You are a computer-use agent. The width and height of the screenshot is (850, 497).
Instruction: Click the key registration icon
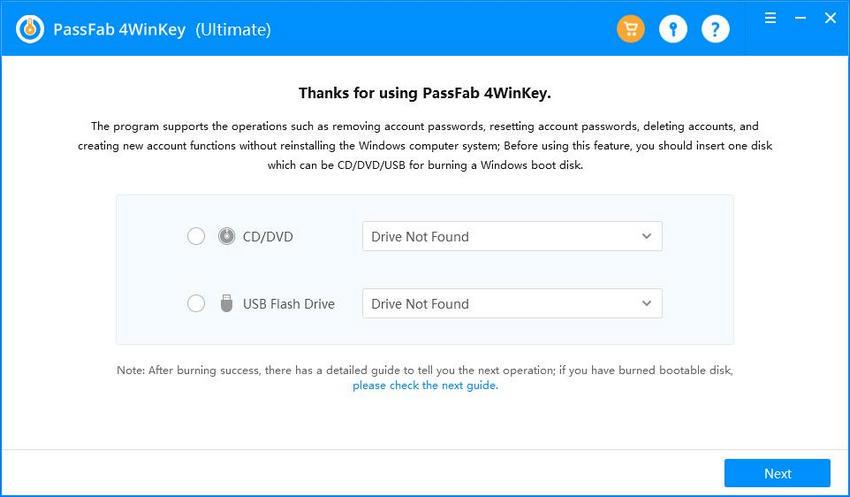673,29
